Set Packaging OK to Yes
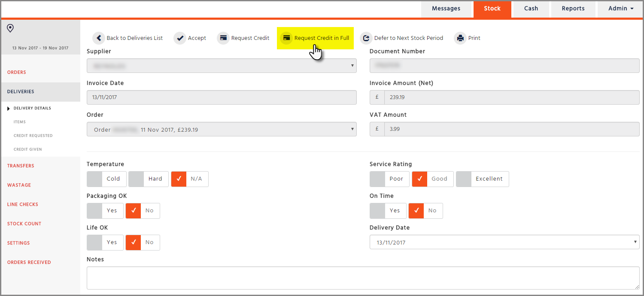 click(x=105, y=211)
